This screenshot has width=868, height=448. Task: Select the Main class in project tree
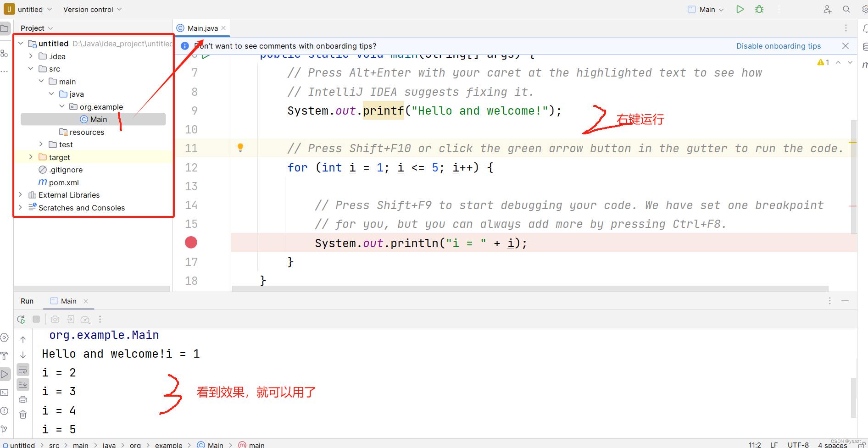pyautogui.click(x=93, y=119)
